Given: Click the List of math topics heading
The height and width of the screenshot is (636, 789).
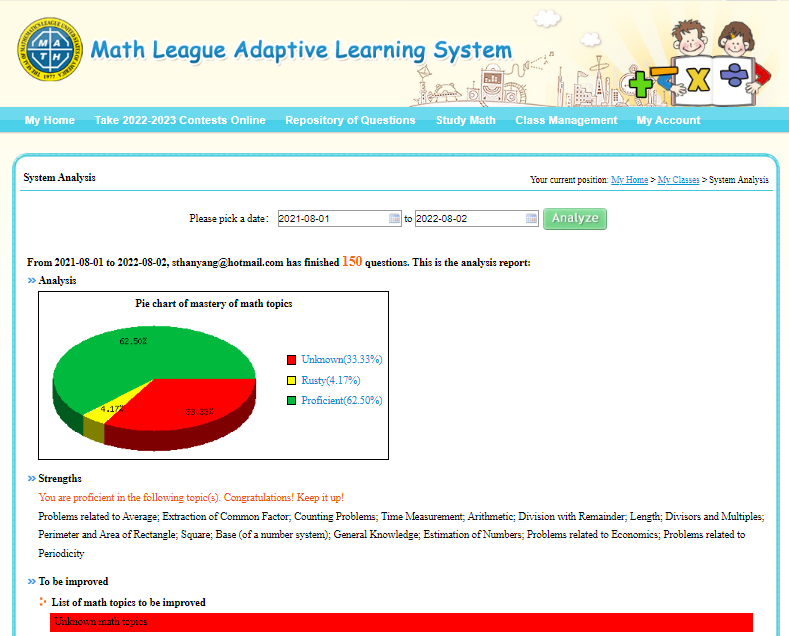Looking at the screenshot, I should click(x=128, y=602).
